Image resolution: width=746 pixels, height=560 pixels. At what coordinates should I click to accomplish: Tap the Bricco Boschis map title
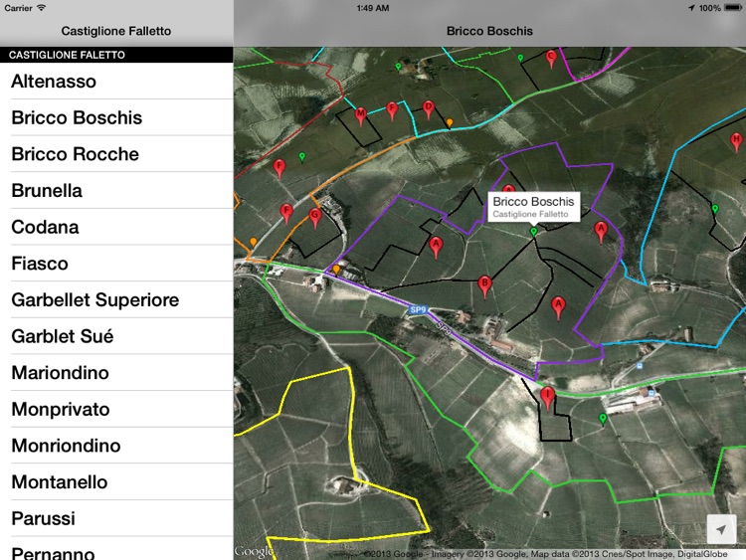click(489, 31)
